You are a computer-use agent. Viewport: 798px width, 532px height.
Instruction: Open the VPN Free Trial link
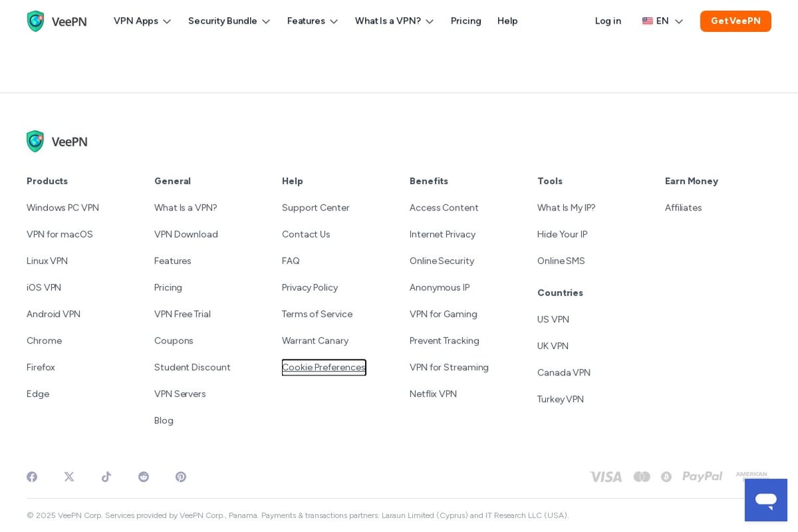182,314
